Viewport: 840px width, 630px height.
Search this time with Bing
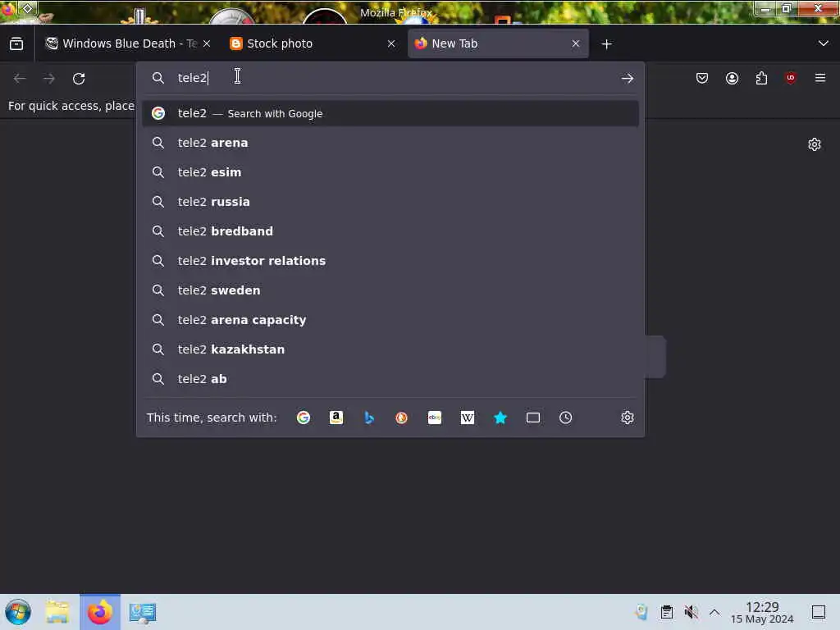(368, 418)
